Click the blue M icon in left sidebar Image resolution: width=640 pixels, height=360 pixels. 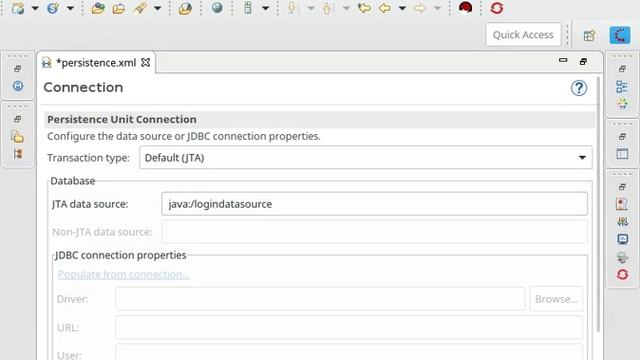point(18,86)
